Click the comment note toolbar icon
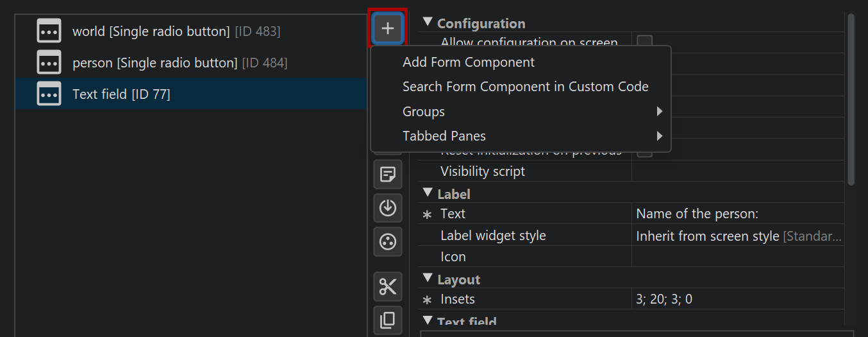 click(388, 174)
